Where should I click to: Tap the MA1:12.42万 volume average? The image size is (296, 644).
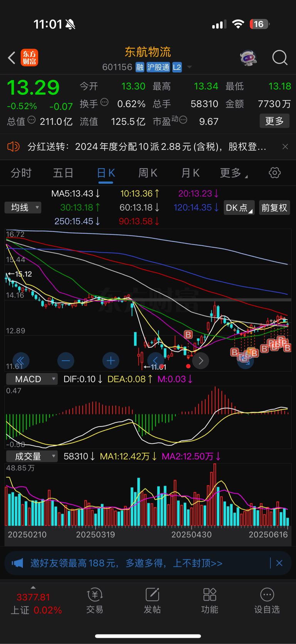[x=128, y=457]
